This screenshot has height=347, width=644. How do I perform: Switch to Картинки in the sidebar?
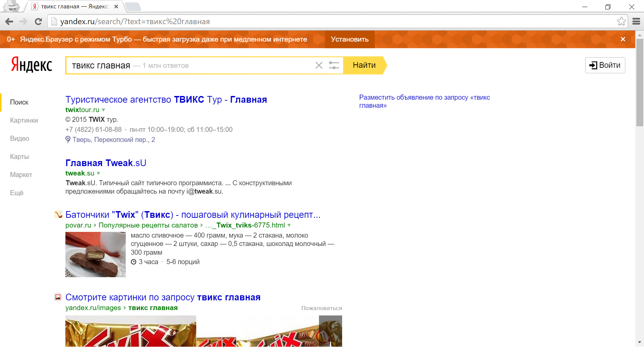pos(24,120)
